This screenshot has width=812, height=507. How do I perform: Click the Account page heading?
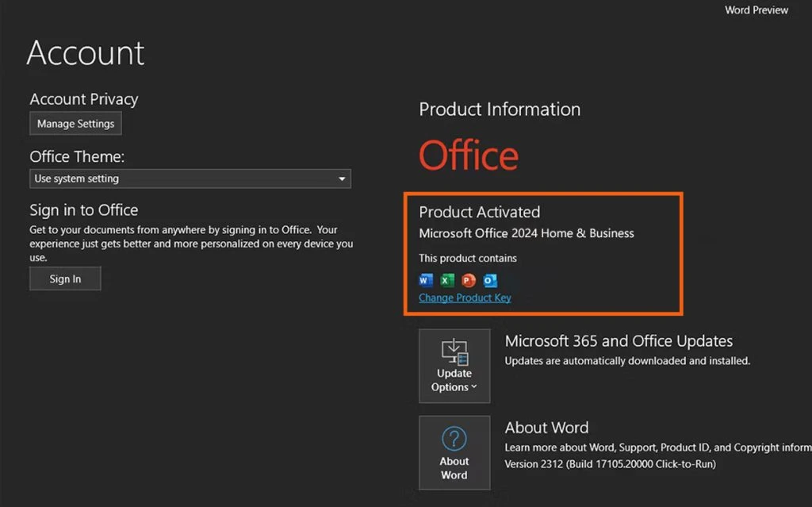pyautogui.click(x=86, y=53)
